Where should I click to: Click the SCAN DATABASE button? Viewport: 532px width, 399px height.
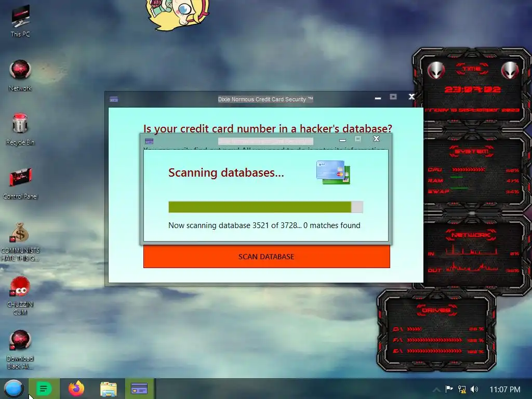point(267,257)
